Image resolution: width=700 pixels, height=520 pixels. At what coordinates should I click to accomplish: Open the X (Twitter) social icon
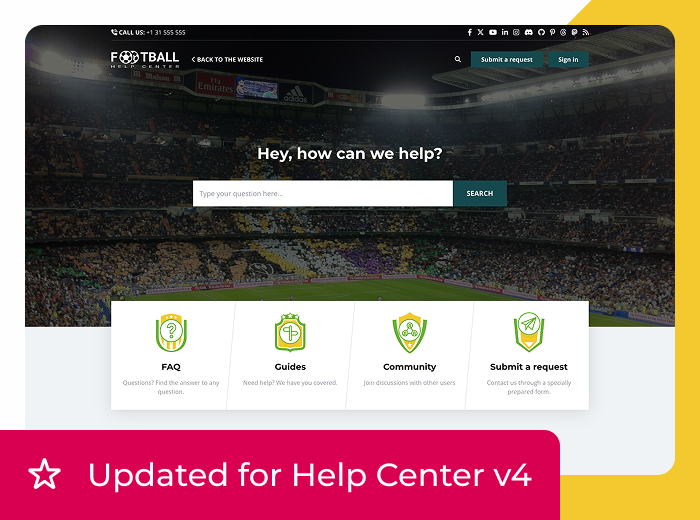point(480,32)
